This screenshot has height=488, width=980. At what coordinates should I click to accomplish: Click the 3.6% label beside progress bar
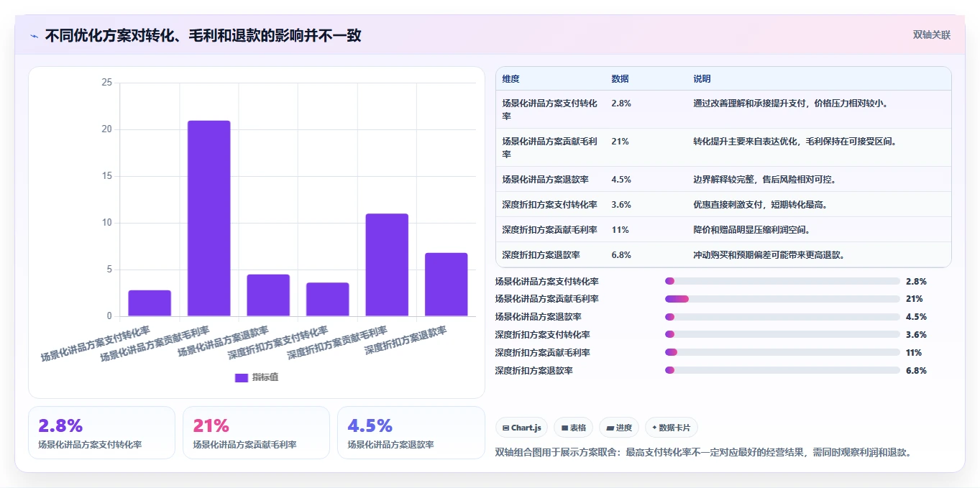click(x=916, y=334)
